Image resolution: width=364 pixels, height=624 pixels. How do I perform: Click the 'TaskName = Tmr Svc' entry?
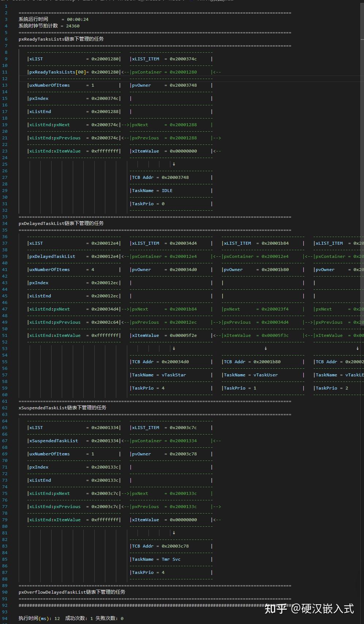156,559
